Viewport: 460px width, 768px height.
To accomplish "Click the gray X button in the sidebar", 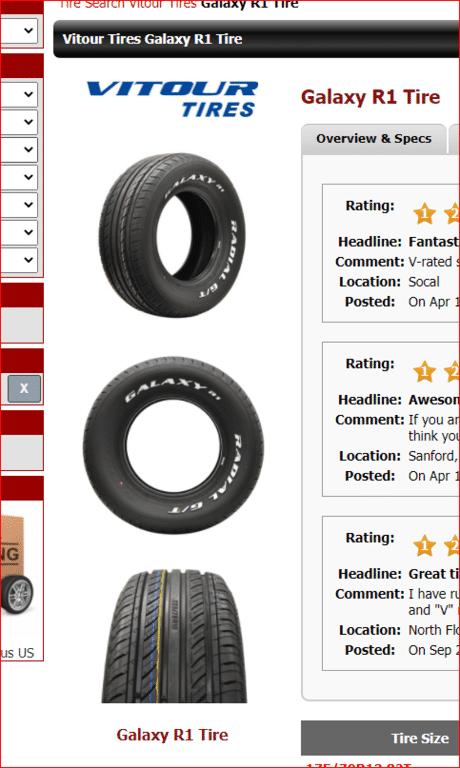I will [24, 389].
